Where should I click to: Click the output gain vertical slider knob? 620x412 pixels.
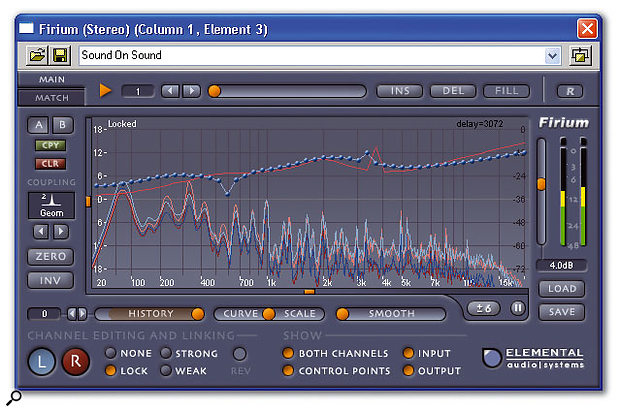541,184
